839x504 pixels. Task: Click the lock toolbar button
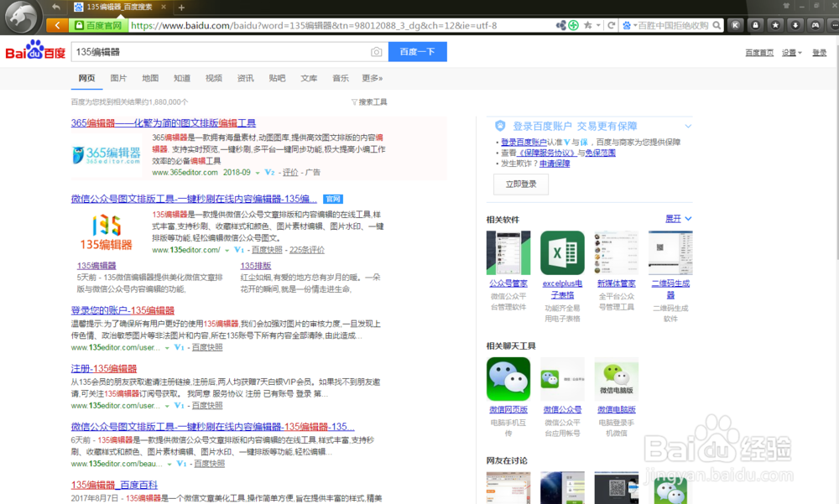click(755, 25)
